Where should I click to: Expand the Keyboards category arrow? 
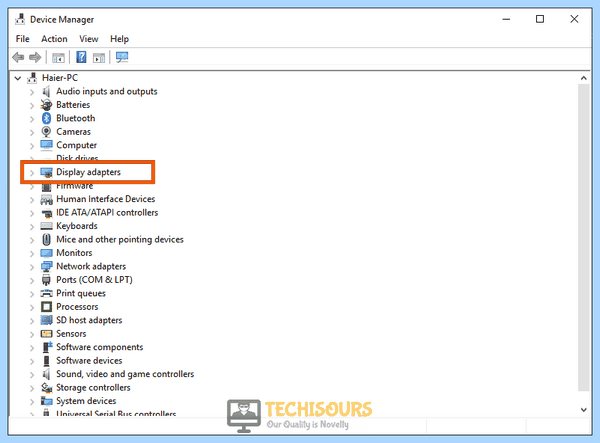coord(32,226)
